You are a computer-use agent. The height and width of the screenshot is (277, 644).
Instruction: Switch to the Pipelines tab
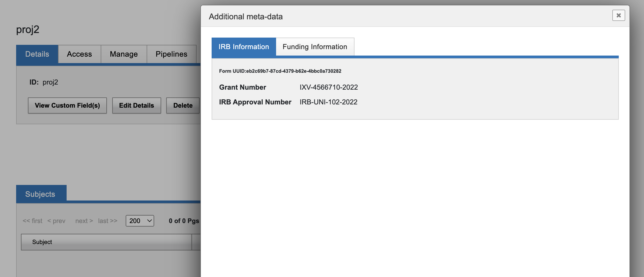[171, 54]
